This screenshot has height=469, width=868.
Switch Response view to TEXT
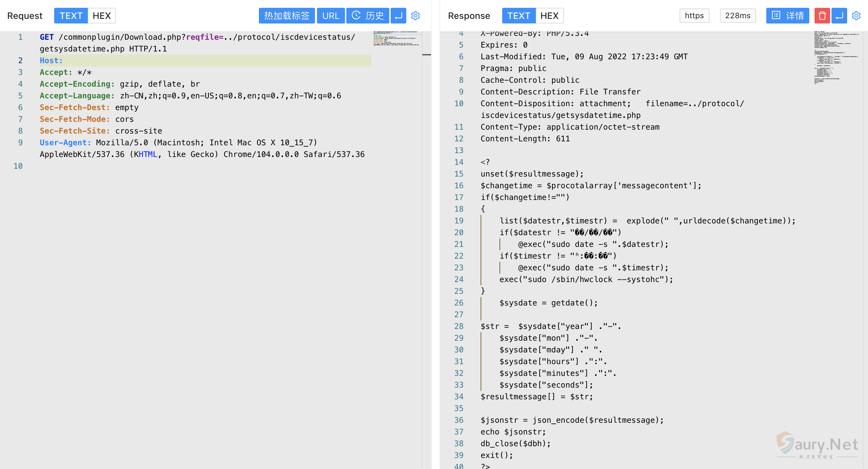click(x=518, y=16)
